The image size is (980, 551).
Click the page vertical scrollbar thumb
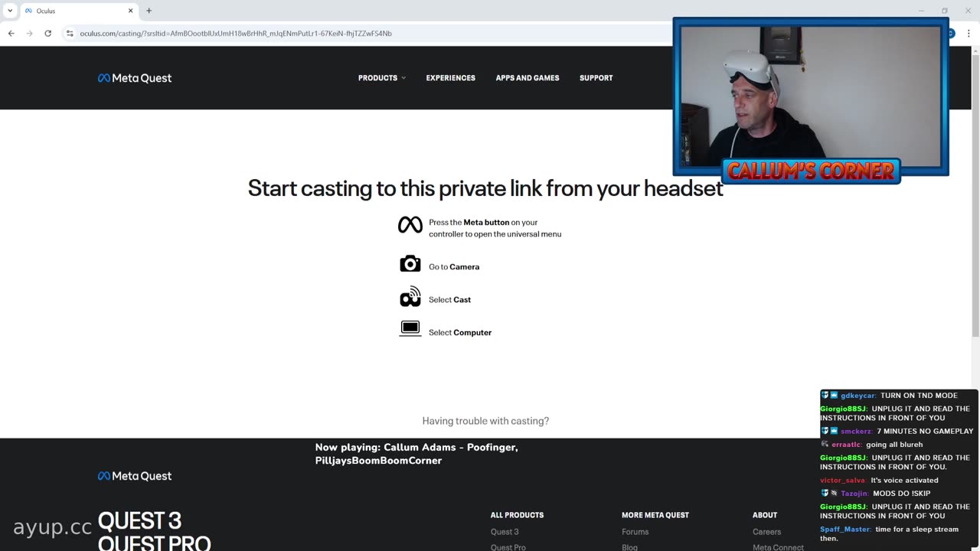click(x=975, y=195)
